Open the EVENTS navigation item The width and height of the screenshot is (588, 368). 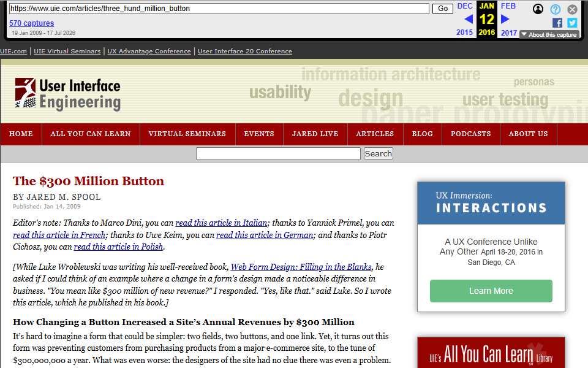259,134
